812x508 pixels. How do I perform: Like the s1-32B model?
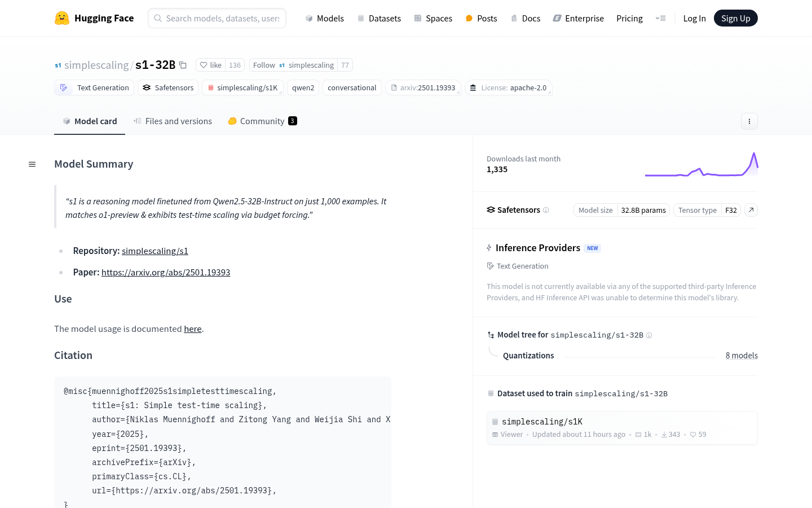(211, 65)
